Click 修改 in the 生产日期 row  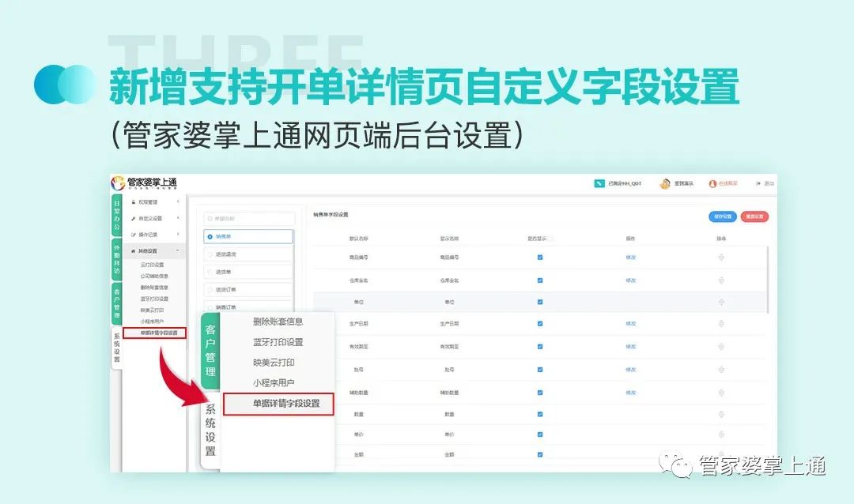[631, 324]
